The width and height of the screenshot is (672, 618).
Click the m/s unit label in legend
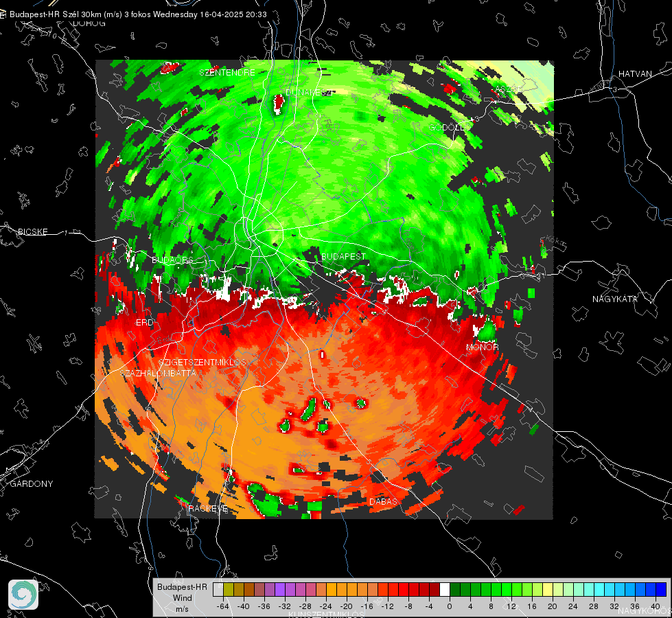[182, 608]
